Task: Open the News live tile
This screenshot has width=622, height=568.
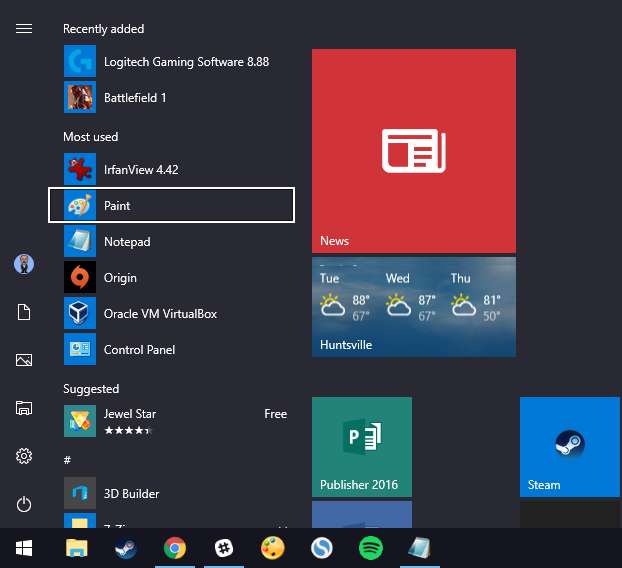Action: point(414,151)
